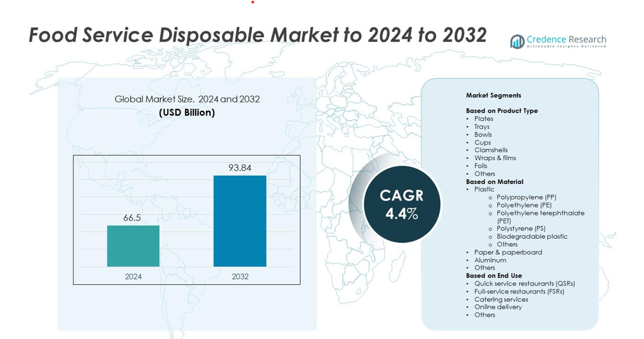Click the Food Service Disposable Market title
Viewport: 644px width, 339px height.
[x=257, y=35]
